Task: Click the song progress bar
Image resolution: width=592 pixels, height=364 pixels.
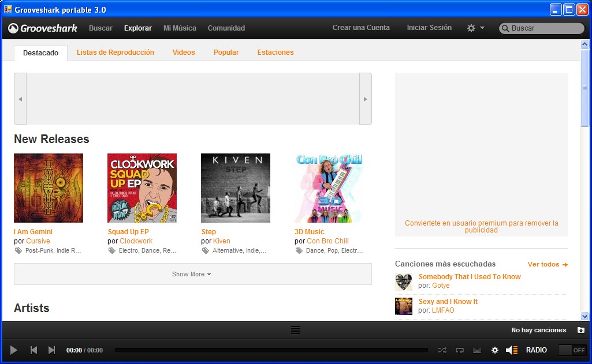Action: click(271, 350)
